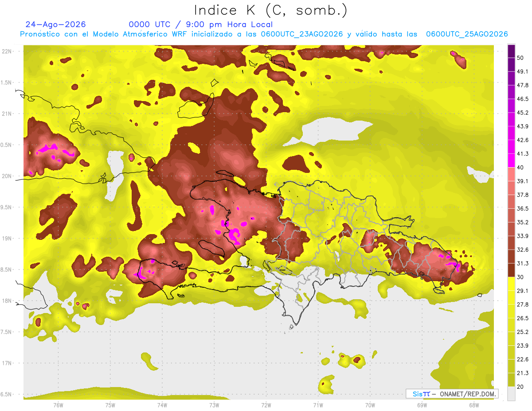The image size is (532, 411).
Task: Select the date label "24-Ago-2026"
Action: (x=56, y=24)
